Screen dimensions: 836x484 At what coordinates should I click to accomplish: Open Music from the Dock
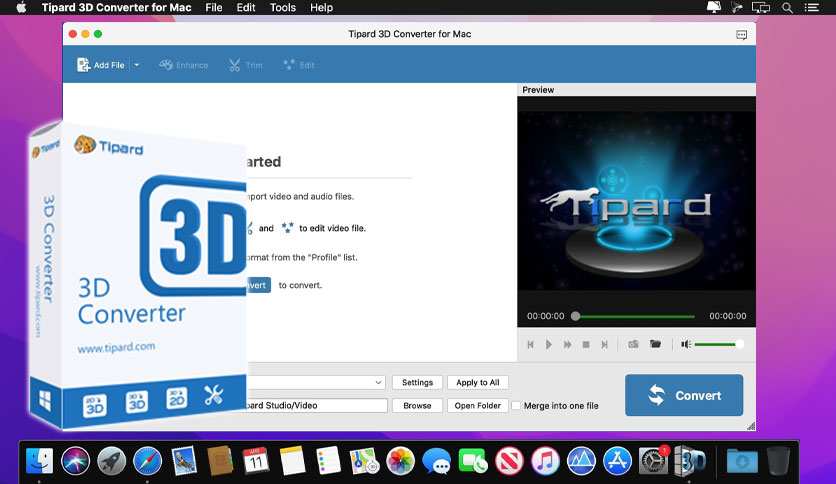[545, 461]
